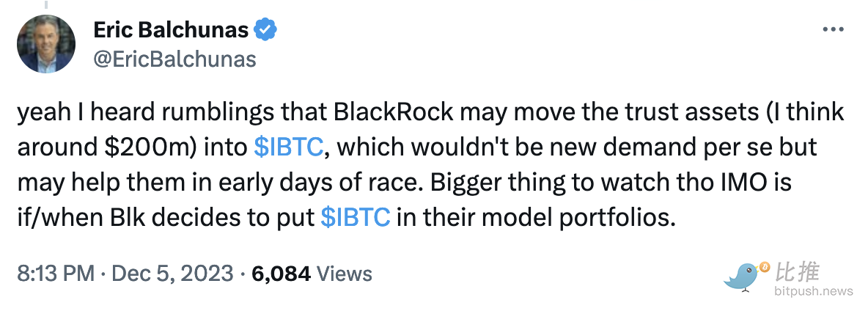The image size is (868, 311).
Task: Click the $IBTC cashtag before 'in their model'
Action: coord(356,217)
